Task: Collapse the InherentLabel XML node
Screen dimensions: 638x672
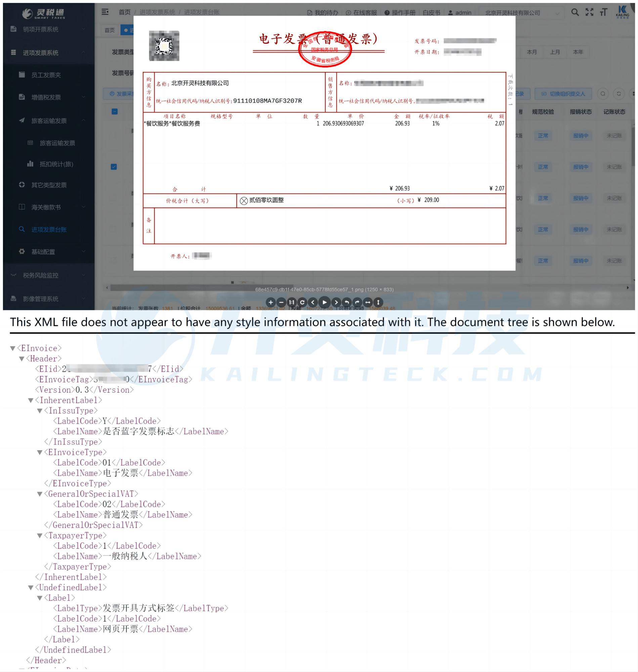Action: point(31,400)
